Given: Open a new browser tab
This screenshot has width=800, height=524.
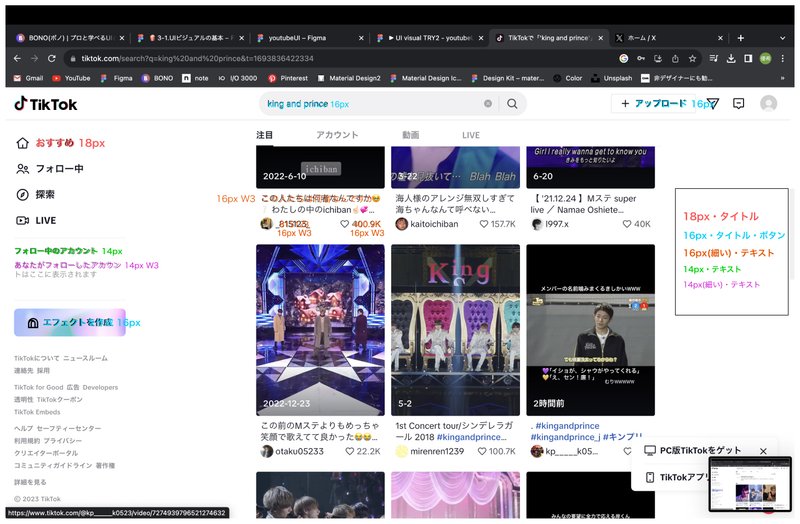Looking at the screenshot, I should [x=740, y=38].
